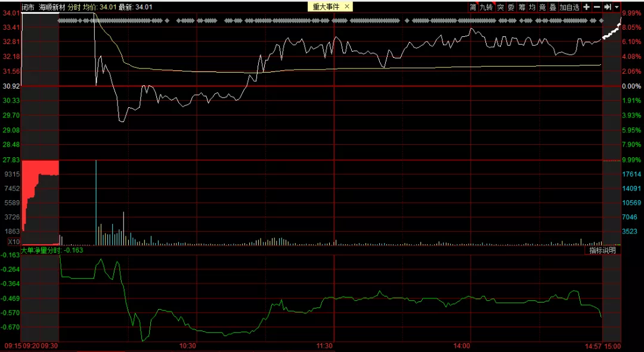Toggle the 均 average price line button
644x352 pixels.
tap(532, 7)
